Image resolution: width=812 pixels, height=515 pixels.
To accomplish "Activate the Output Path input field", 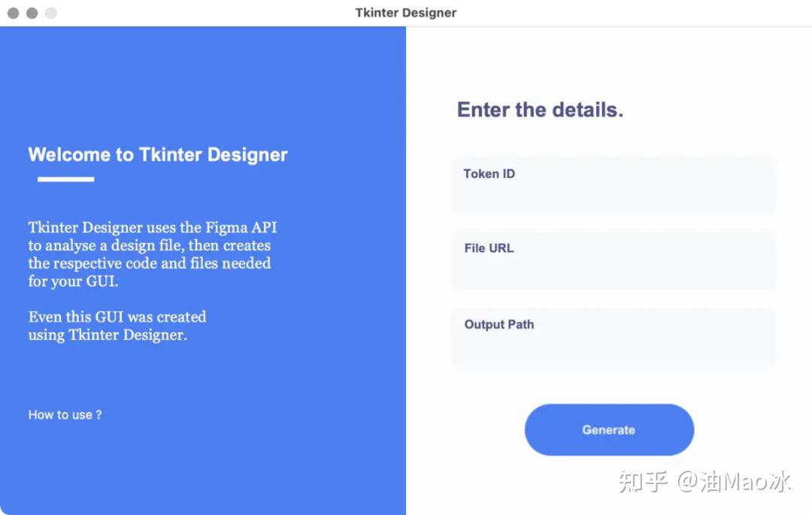I will (614, 337).
